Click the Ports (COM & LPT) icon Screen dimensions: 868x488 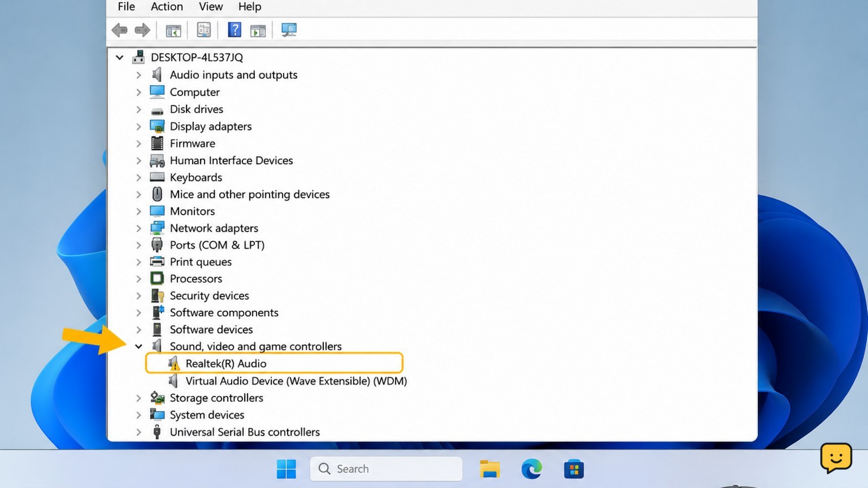click(x=157, y=245)
